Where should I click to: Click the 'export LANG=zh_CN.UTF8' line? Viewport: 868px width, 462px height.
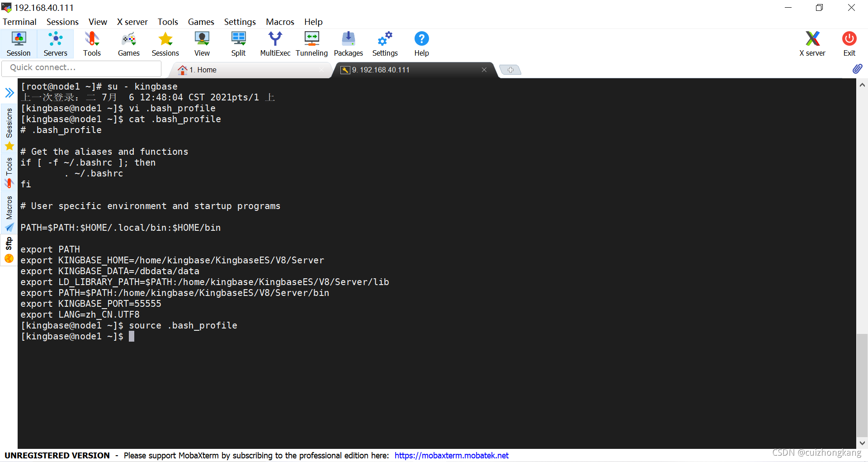tap(80, 314)
